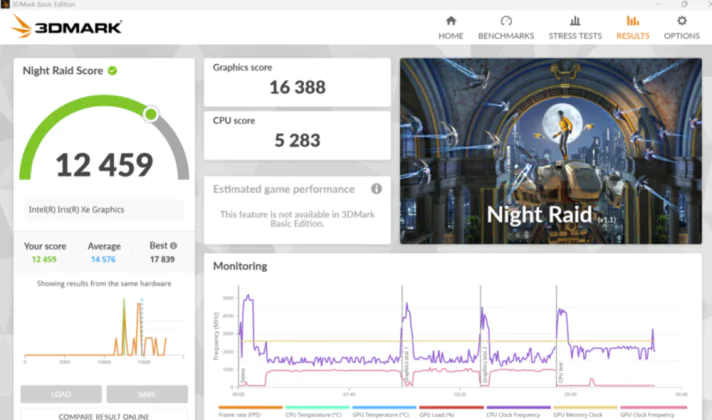
Task: Click the SAVE button
Action: tap(147, 394)
